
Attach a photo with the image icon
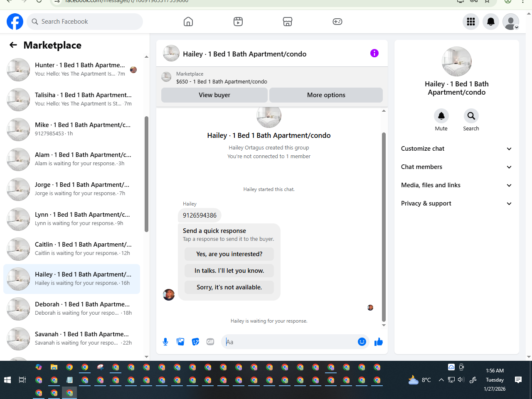[x=180, y=342]
